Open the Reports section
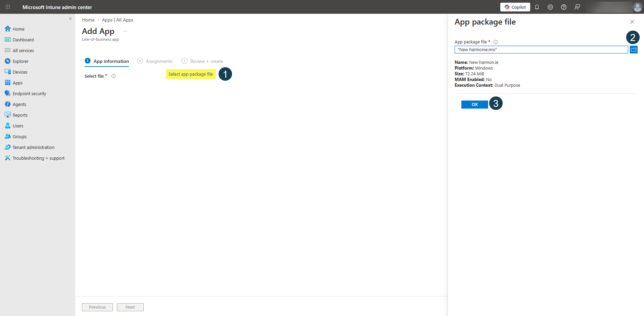This screenshot has height=316, width=644. [x=19, y=115]
